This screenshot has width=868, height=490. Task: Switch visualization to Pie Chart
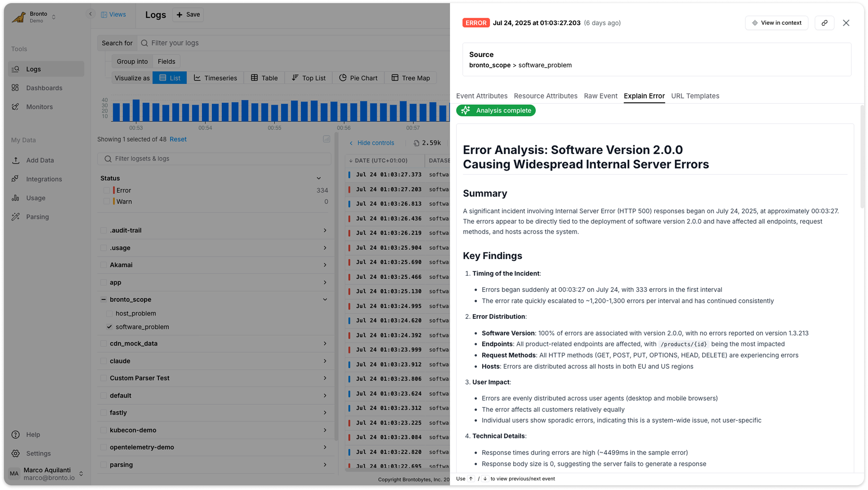coord(358,78)
